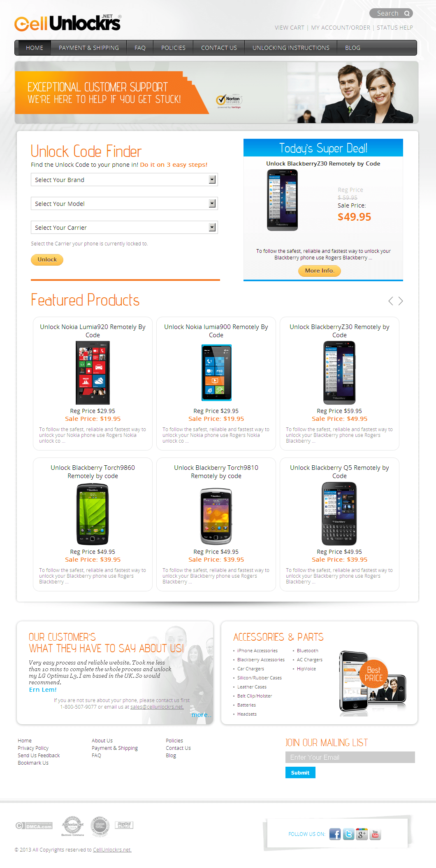Screen dimensions: 436x868
Task: Open the Nokia Lumia920 product thumbnail
Action: (x=93, y=373)
